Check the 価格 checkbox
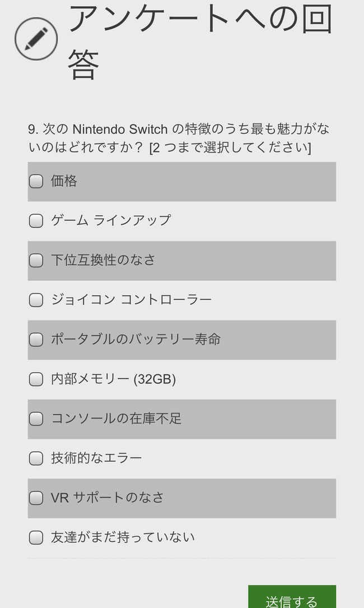This screenshot has height=608, width=364. coord(36,181)
